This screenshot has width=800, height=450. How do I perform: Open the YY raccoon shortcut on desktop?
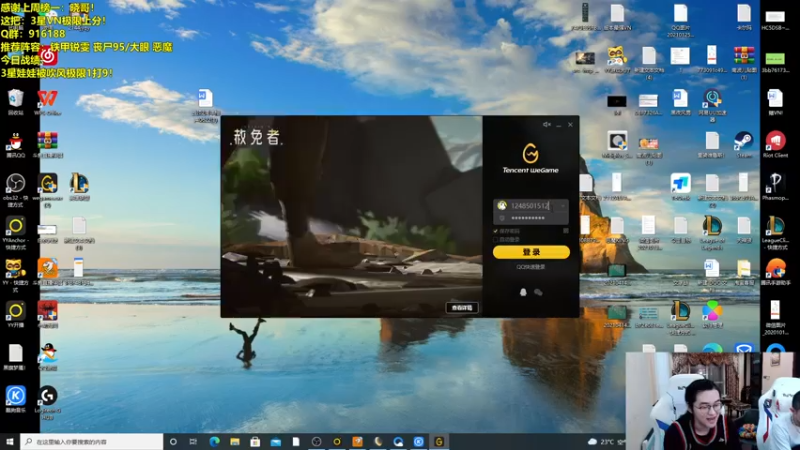(x=15, y=276)
